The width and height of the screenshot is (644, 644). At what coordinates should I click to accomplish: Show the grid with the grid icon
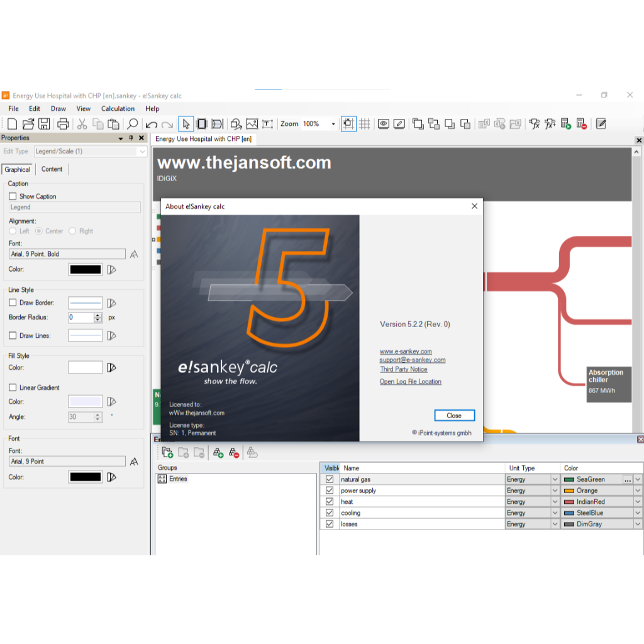tap(364, 124)
